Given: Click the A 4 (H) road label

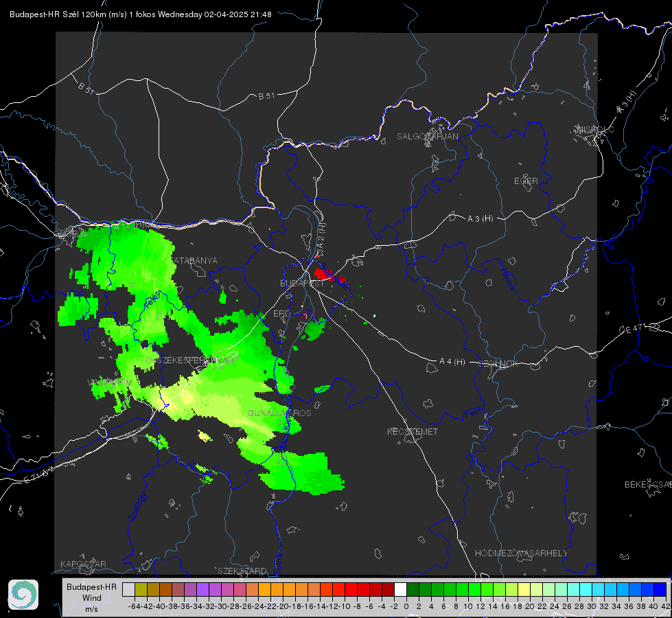Looking at the screenshot, I should [x=452, y=362].
